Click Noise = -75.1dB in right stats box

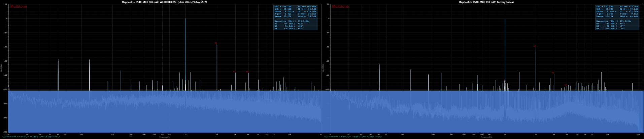pyautogui.click(x=629, y=6)
